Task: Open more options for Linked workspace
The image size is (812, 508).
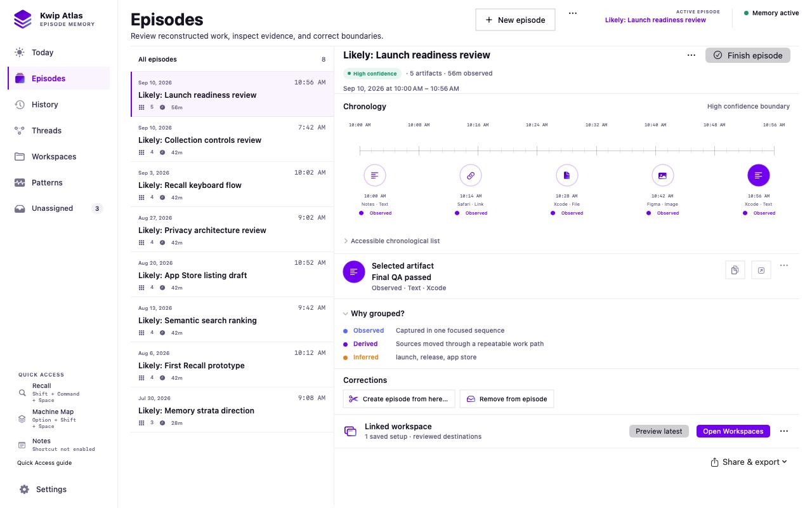Action: 784,431
